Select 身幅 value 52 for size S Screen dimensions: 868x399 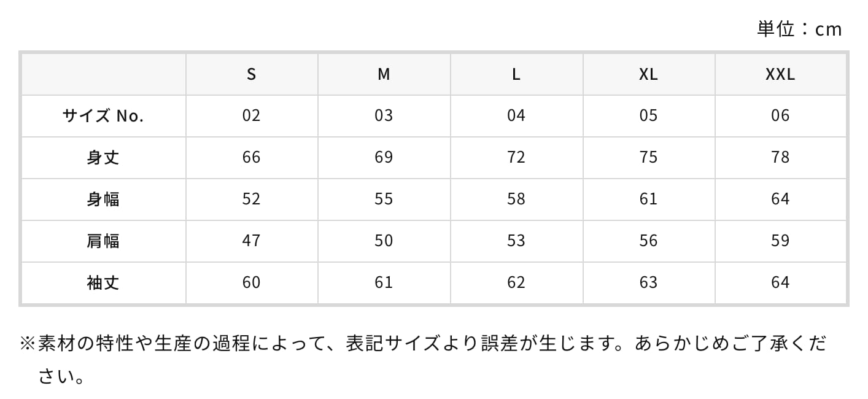tap(251, 199)
